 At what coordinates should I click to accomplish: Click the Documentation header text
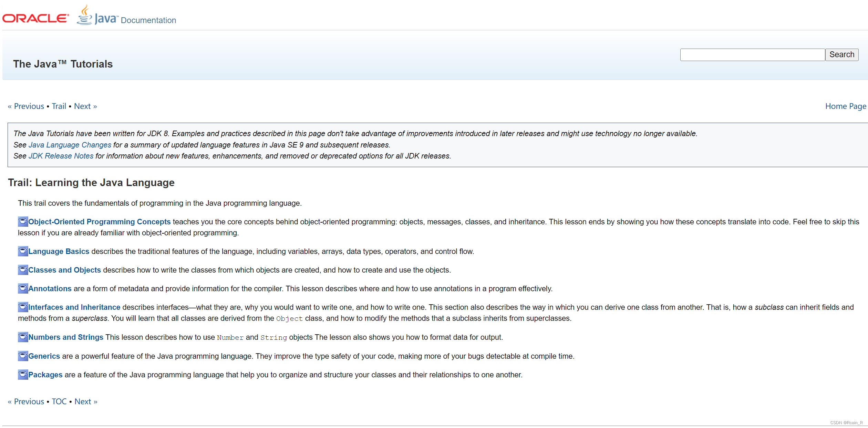148,20
